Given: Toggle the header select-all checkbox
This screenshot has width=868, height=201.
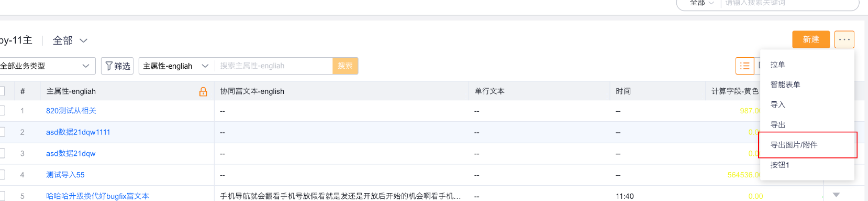Looking at the screenshot, I should 2,91.
